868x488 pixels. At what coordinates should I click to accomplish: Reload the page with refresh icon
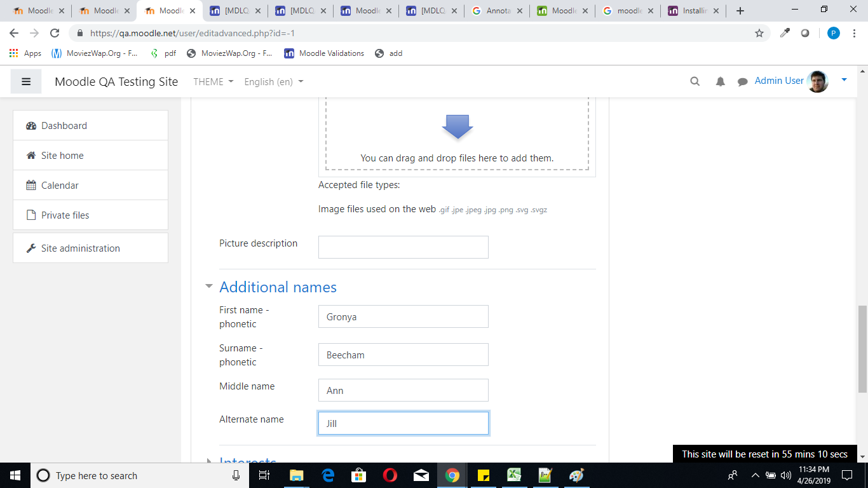pyautogui.click(x=55, y=33)
